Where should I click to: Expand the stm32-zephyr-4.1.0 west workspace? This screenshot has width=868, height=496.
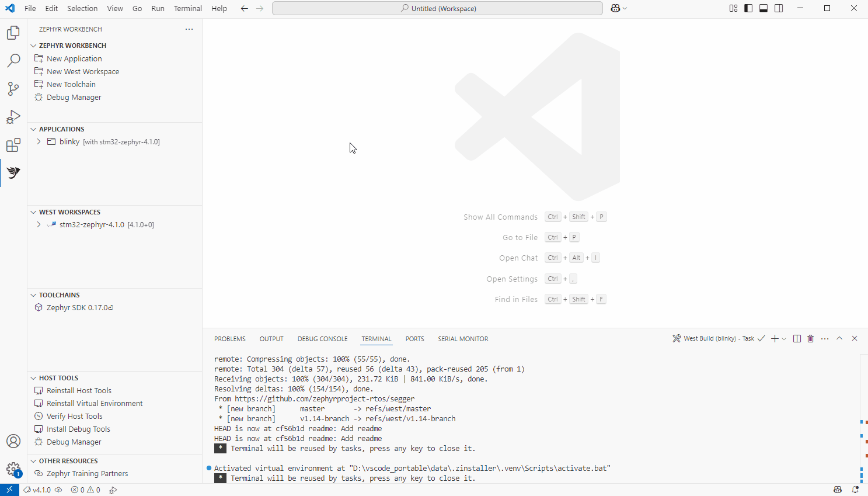click(x=39, y=225)
